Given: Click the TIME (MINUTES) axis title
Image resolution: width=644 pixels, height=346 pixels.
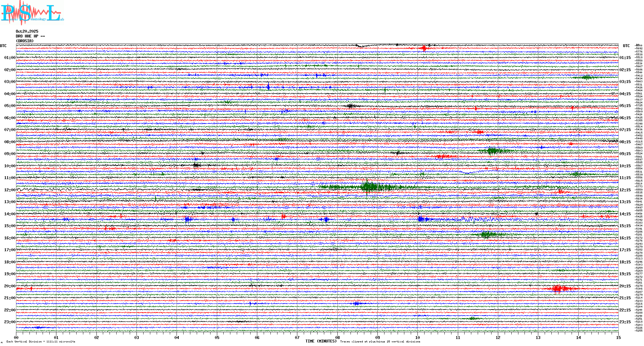Looking at the screenshot, I should (x=321, y=341).
